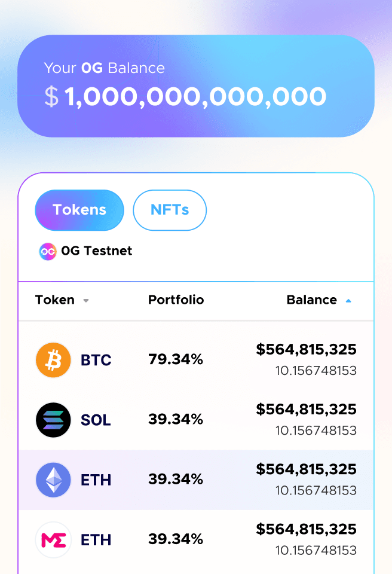Sort by Token column arrow
The height and width of the screenshot is (574, 392).
[x=86, y=301]
